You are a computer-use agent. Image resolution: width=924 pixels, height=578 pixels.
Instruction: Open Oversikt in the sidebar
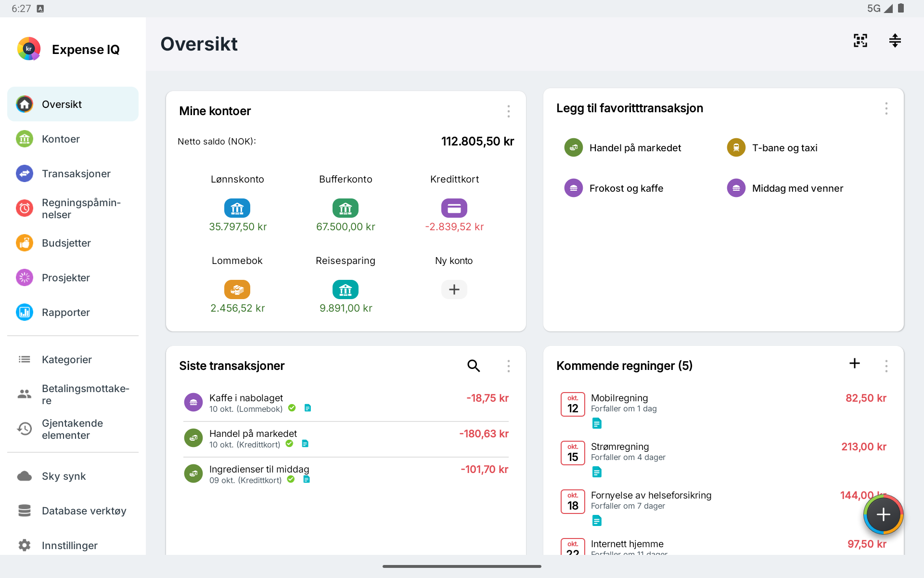pos(73,104)
